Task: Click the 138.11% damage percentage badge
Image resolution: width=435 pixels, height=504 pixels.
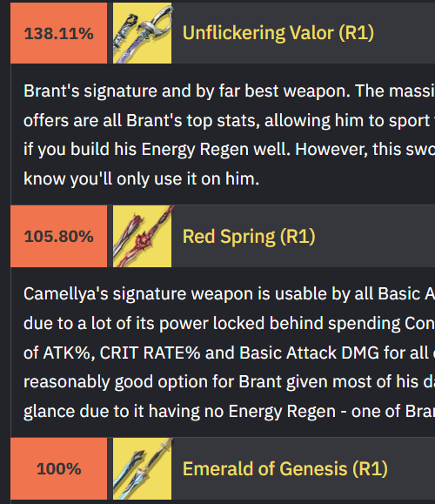Action: (59, 33)
